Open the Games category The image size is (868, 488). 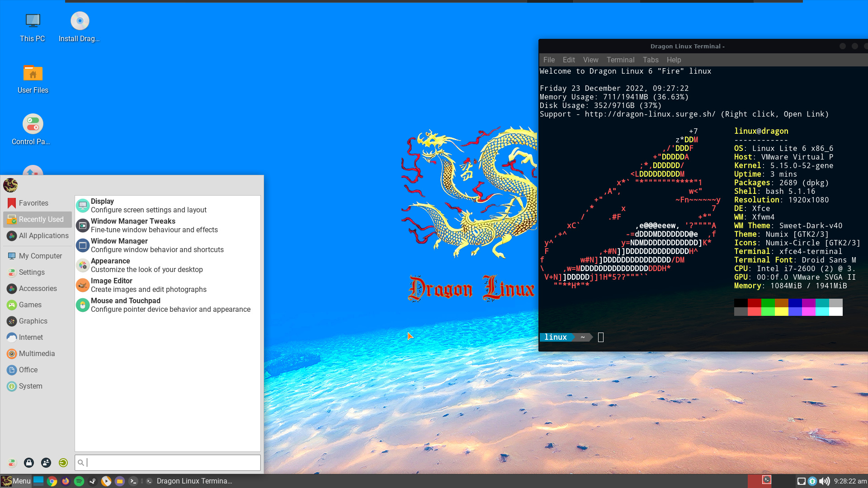38,305
